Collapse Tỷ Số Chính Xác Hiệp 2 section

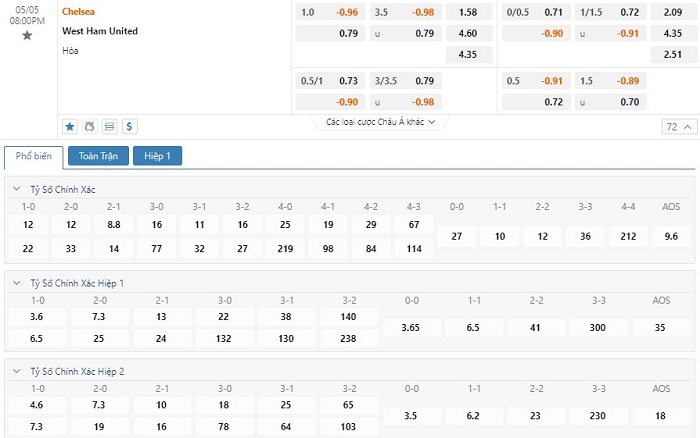(16, 370)
